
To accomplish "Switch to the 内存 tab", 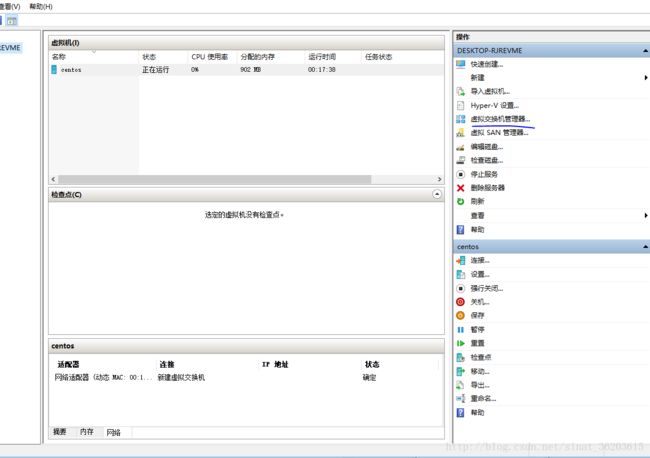I will pos(87,432).
